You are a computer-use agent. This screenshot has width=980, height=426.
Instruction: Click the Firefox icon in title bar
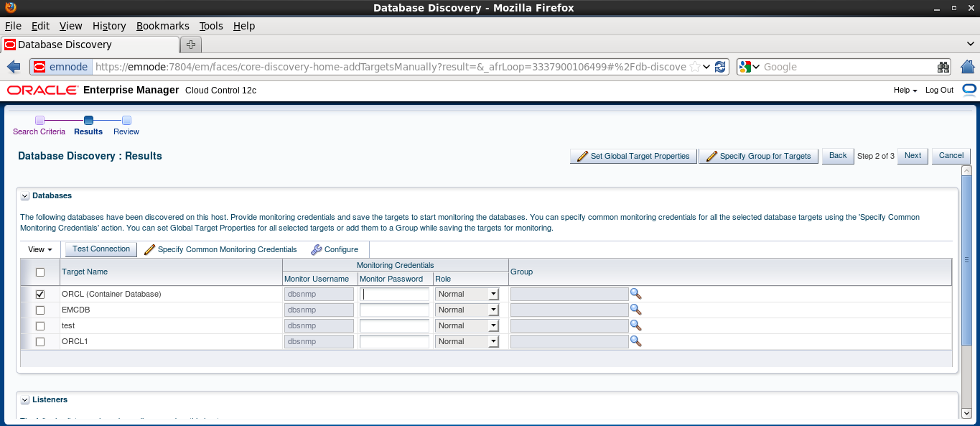pos(9,8)
